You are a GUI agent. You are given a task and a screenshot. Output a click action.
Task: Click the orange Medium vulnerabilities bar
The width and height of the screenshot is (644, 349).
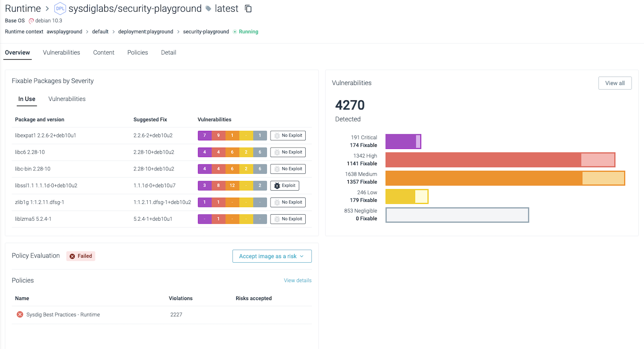[x=505, y=178]
